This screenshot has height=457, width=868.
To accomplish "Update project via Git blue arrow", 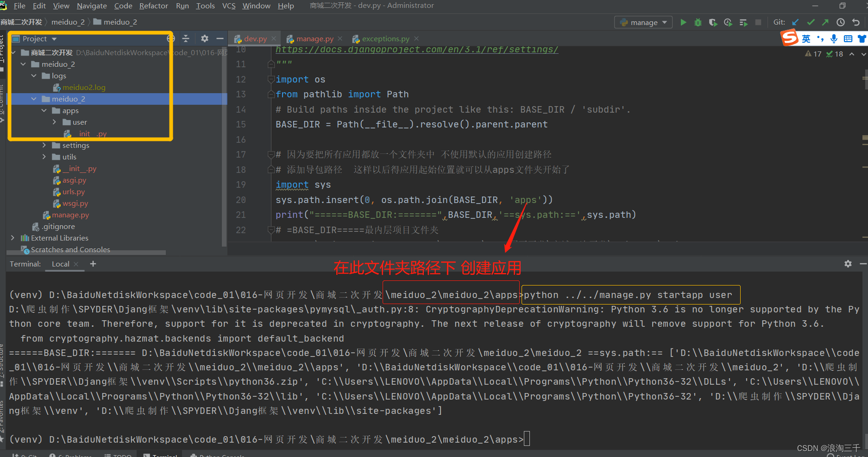I will pyautogui.click(x=795, y=22).
